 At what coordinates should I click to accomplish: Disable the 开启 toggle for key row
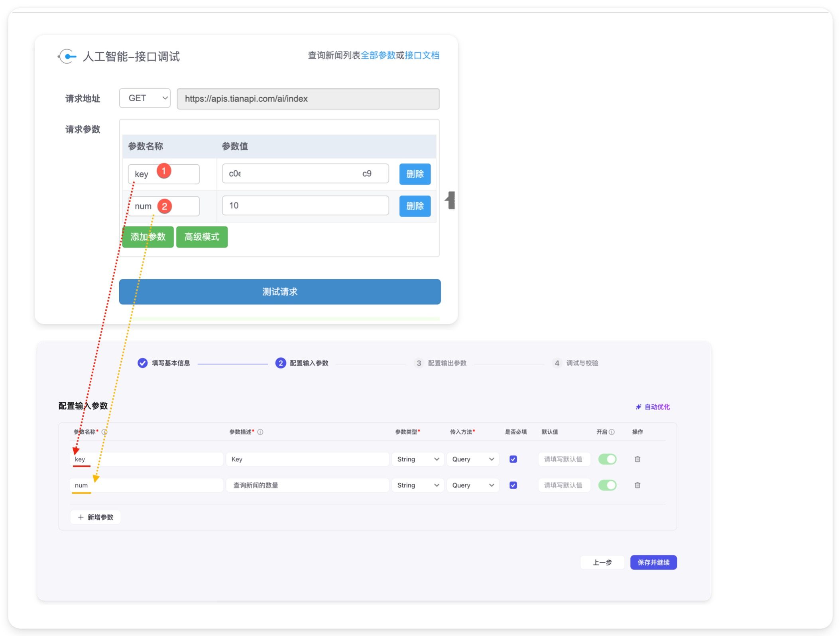click(x=607, y=459)
